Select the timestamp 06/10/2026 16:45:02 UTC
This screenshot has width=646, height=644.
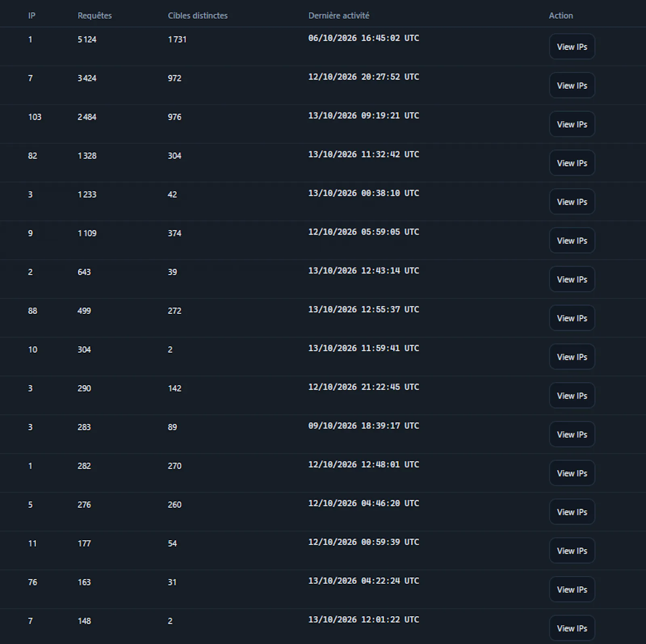click(x=363, y=38)
